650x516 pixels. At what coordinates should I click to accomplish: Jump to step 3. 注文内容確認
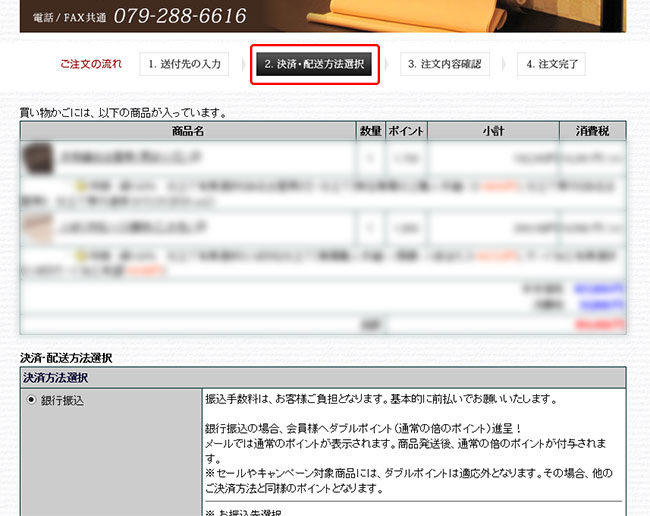[x=444, y=64]
